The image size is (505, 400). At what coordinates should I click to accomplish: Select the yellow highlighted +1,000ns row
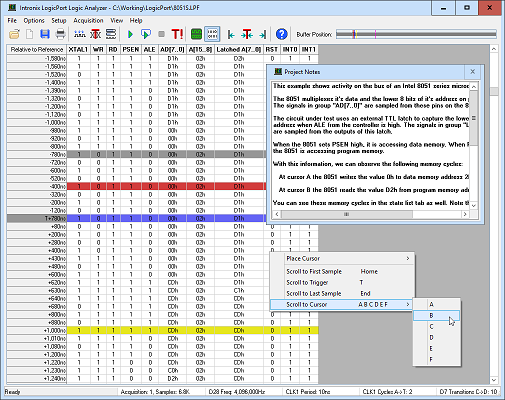click(x=163, y=330)
